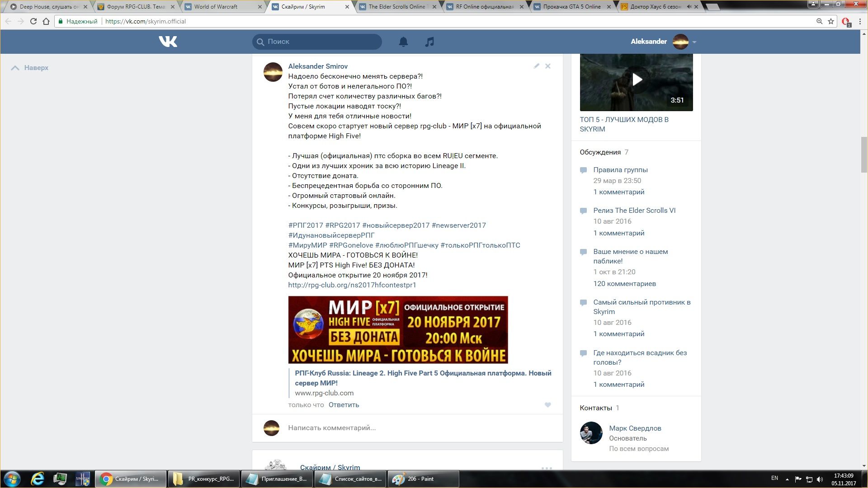This screenshot has height=488, width=868.
Task: Delete the comment with X icon
Action: pyautogui.click(x=547, y=66)
